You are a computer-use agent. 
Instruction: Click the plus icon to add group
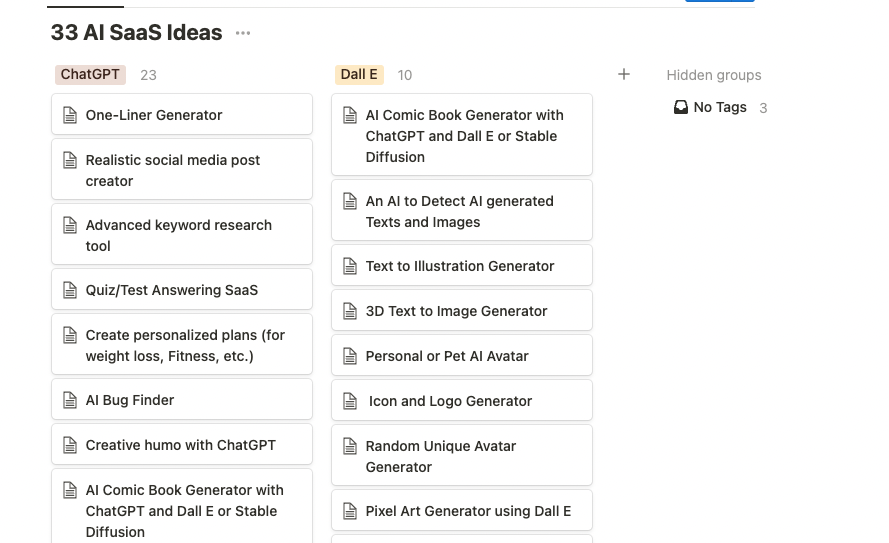click(624, 74)
